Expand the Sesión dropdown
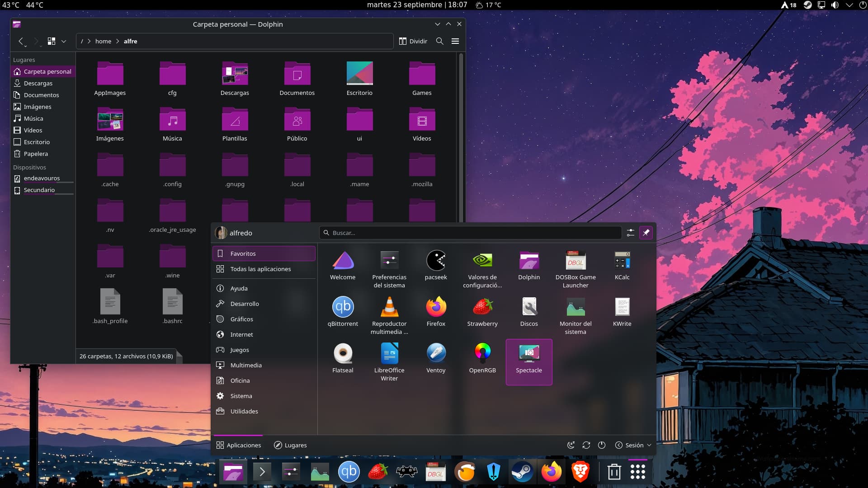Screen dimensions: 868x488 (x=633, y=445)
